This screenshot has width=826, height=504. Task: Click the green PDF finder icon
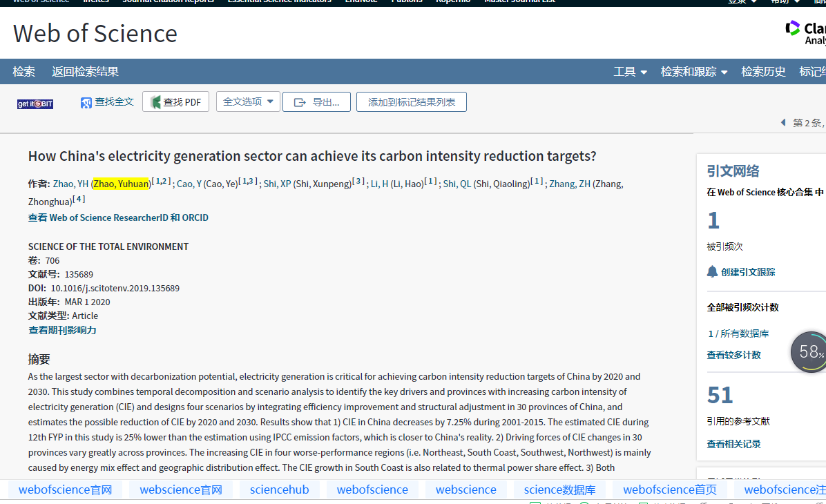click(x=155, y=102)
